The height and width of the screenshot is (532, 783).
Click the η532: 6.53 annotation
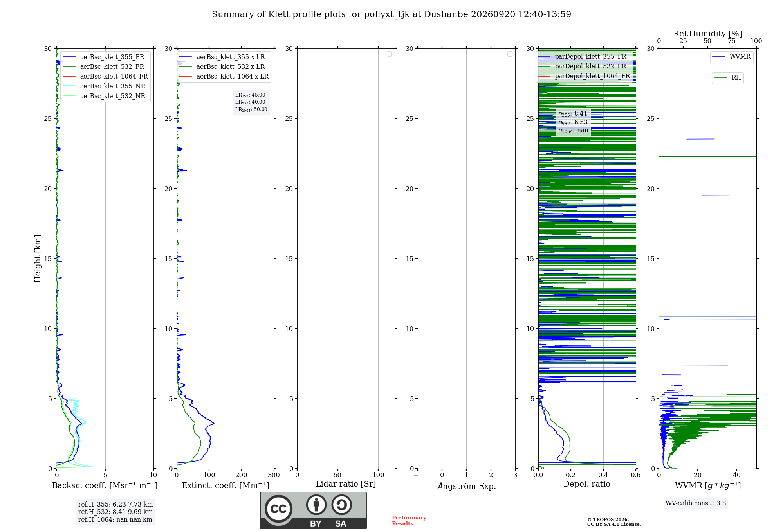click(573, 122)
